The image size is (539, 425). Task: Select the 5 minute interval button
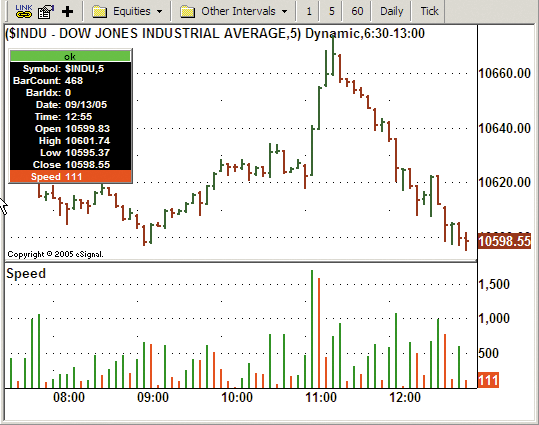[331, 11]
